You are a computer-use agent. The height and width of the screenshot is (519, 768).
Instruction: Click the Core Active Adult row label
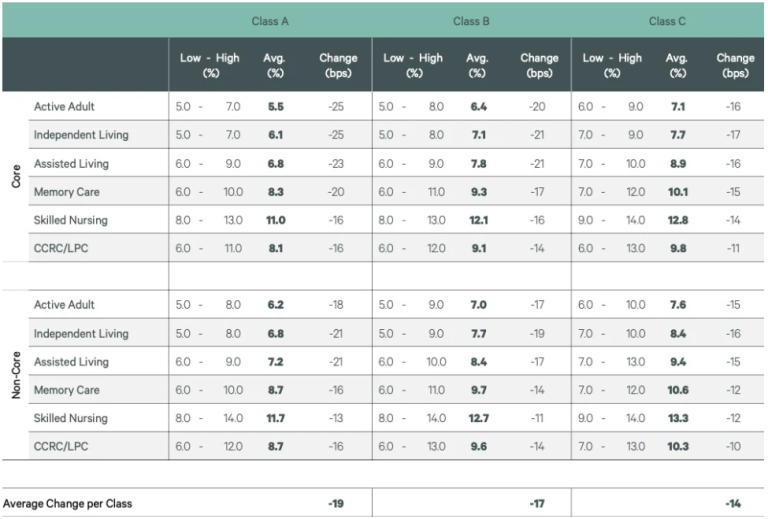pyautogui.click(x=64, y=106)
